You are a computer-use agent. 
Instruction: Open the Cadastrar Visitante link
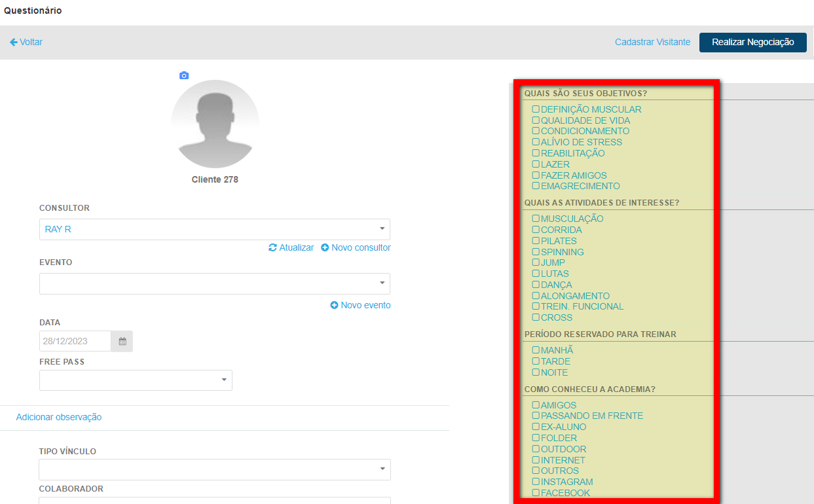click(652, 42)
